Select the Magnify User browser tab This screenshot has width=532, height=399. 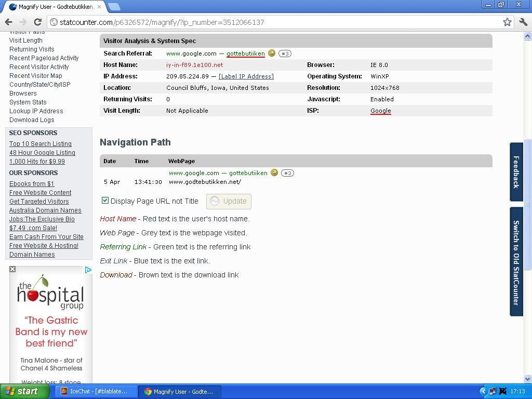54,7
